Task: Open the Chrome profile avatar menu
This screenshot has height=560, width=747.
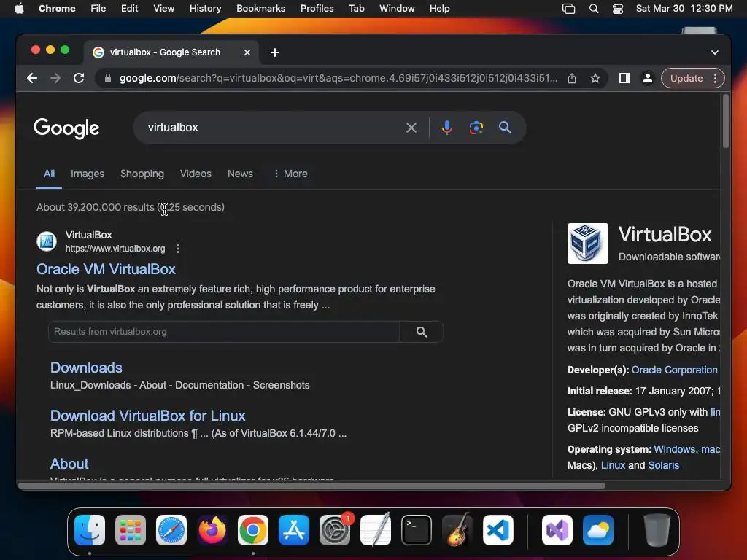Action: coord(648,78)
